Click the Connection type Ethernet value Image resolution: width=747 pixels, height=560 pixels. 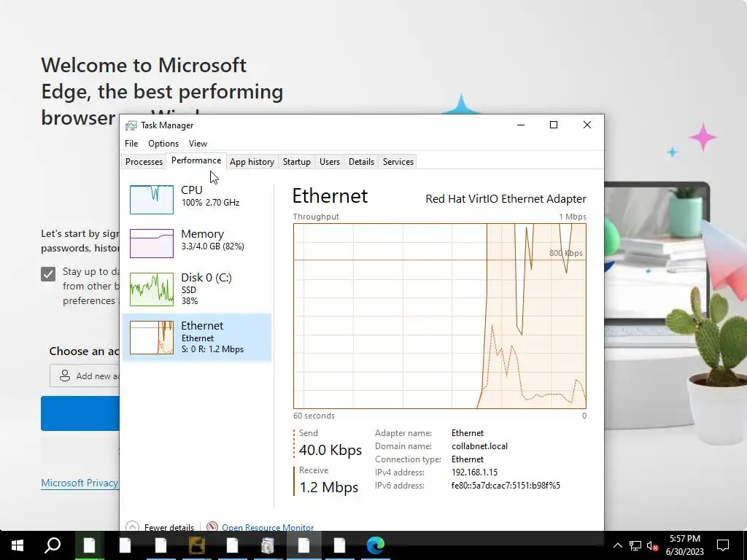click(x=468, y=459)
